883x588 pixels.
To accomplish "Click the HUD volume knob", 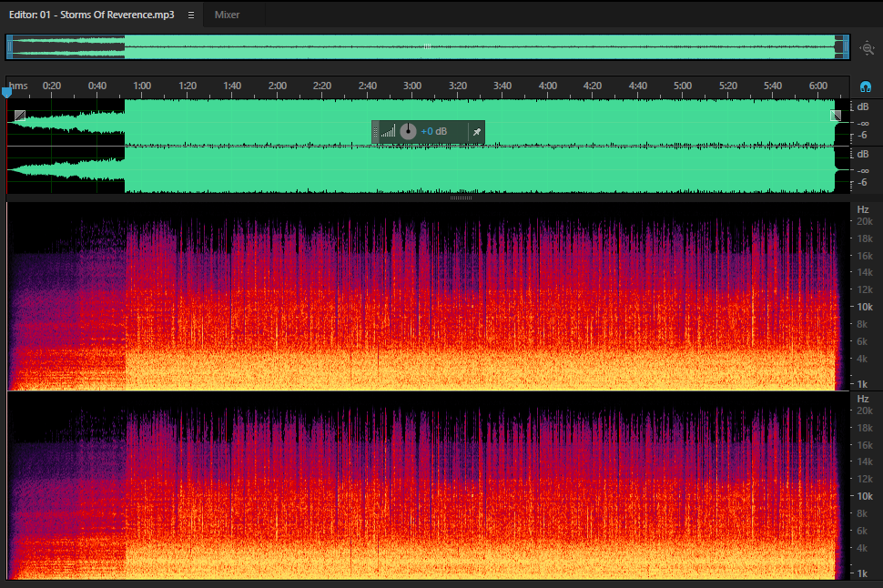I will pyautogui.click(x=409, y=132).
